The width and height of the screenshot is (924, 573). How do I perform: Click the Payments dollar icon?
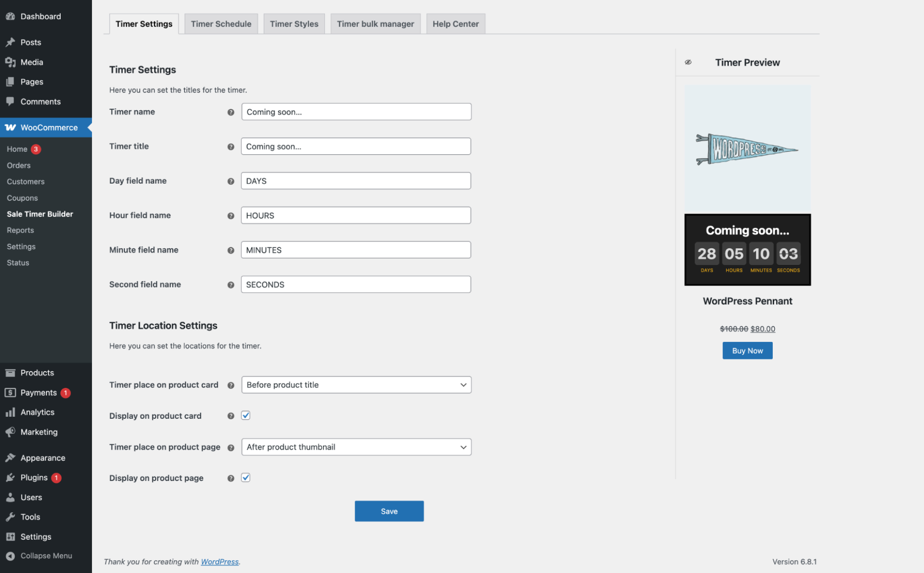point(10,392)
